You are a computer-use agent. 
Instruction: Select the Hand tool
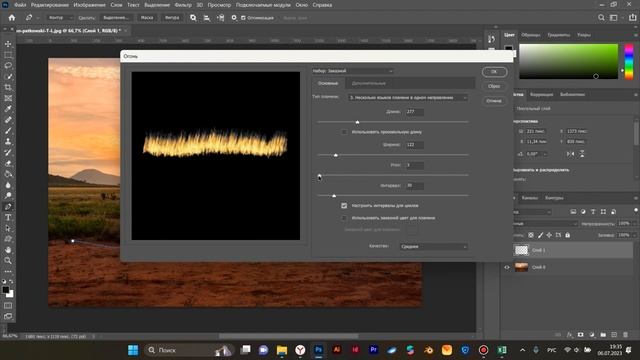(x=8, y=250)
